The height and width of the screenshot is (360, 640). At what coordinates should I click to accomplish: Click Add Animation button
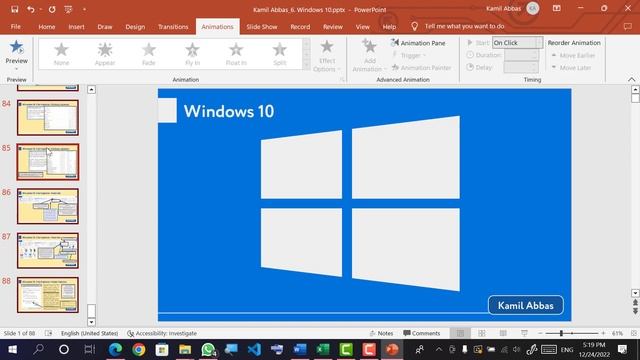coord(369,56)
